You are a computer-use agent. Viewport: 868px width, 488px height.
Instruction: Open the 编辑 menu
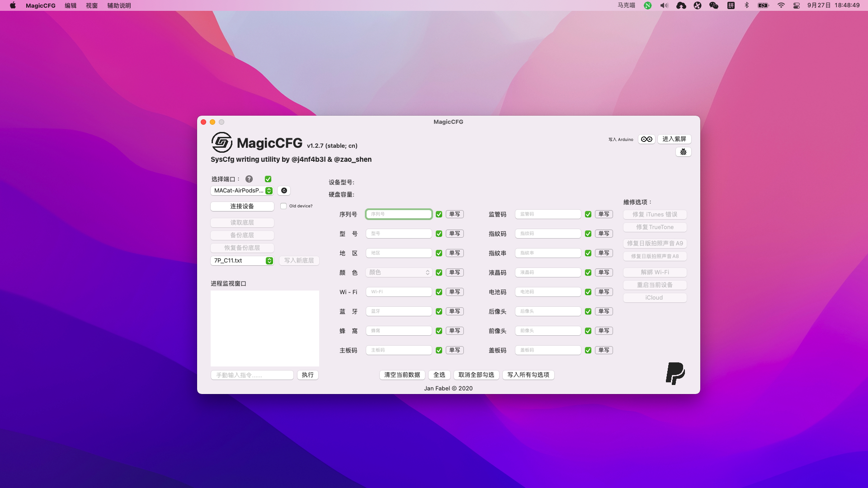(71, 5)
